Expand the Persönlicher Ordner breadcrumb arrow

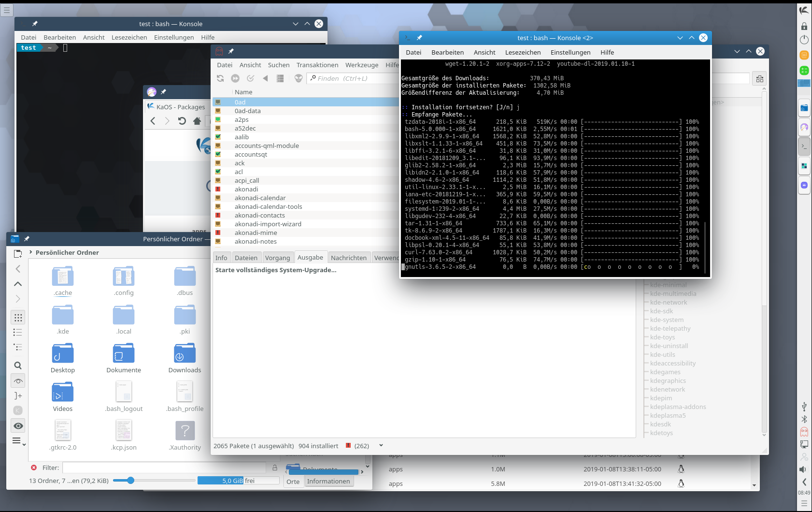31,252
